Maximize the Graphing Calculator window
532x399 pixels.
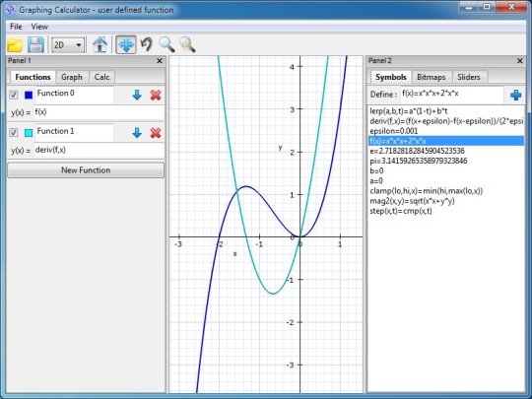pyautogui.click(x=487, y=7)
